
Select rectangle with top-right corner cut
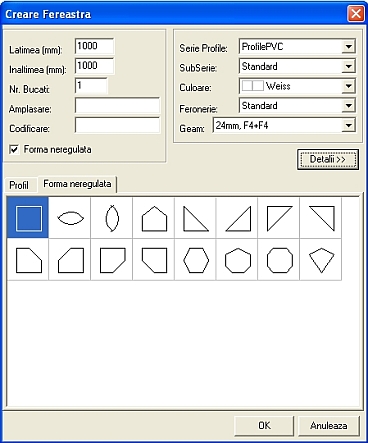click(28, 260)
